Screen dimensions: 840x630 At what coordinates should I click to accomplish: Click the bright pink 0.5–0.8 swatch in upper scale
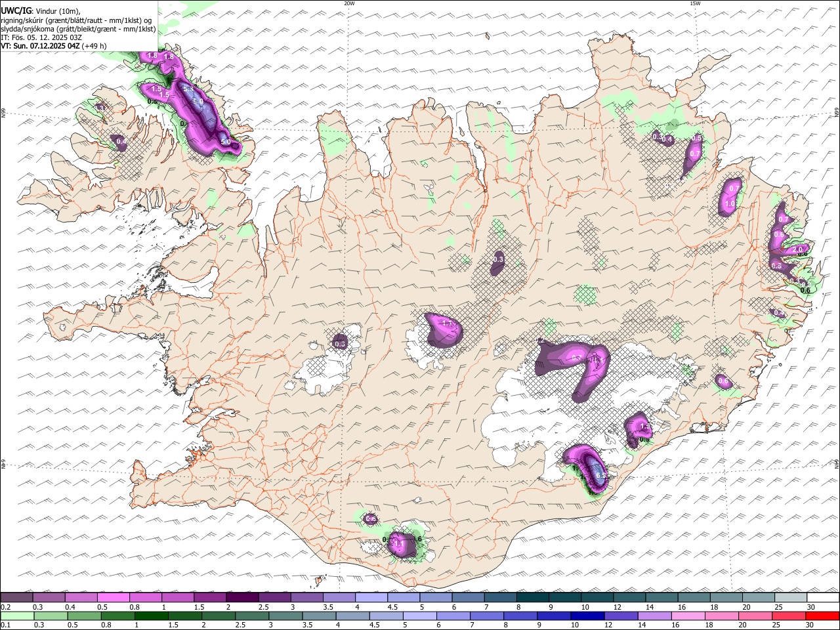pyautogui.click(x=114, y=598)
